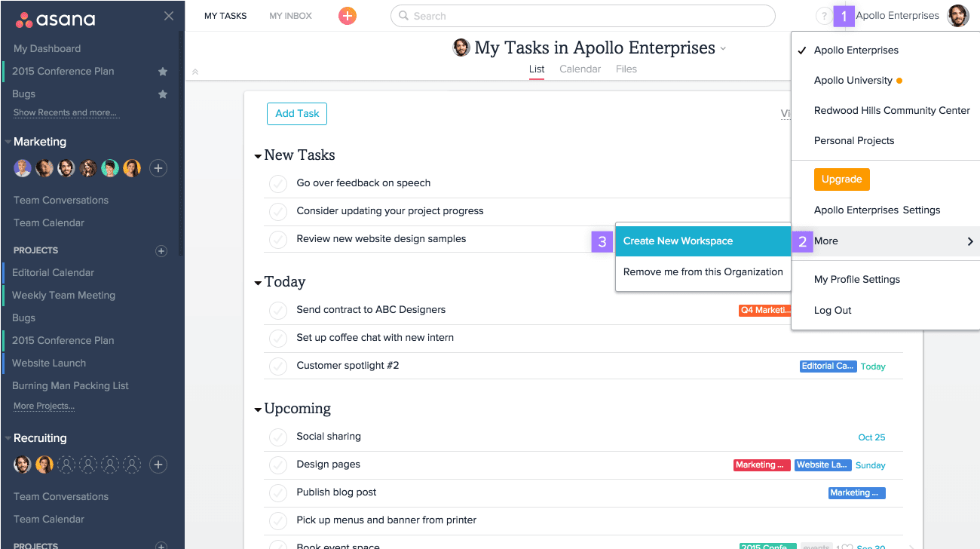Close the sidebar with the X icon

169,16
